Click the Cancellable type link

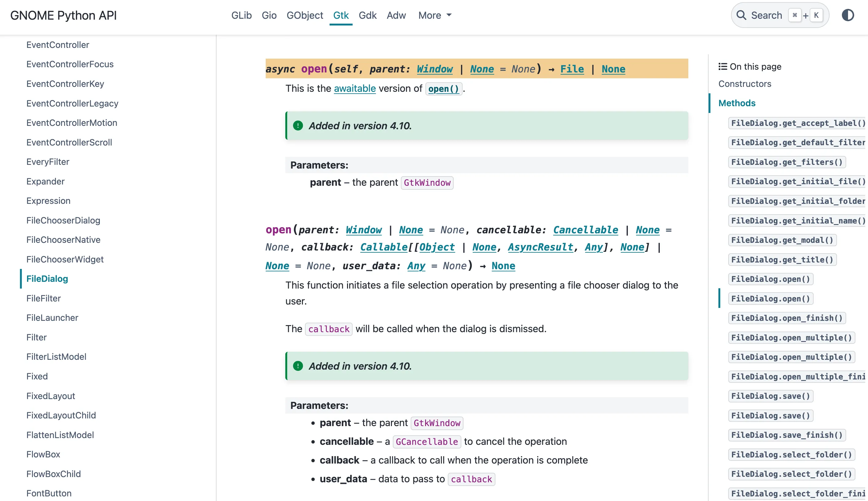[x=585, y=230]
